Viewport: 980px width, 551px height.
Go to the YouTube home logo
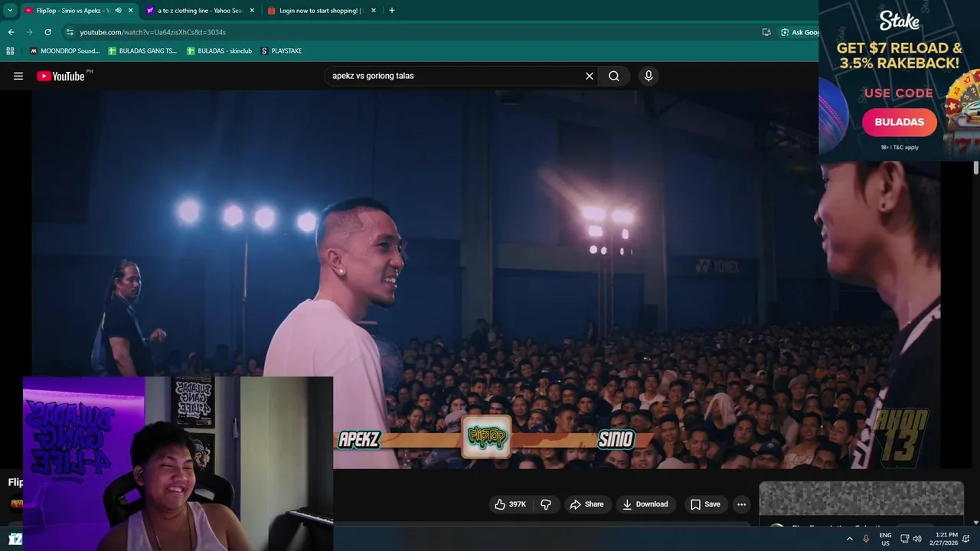[x=60, y=76]
